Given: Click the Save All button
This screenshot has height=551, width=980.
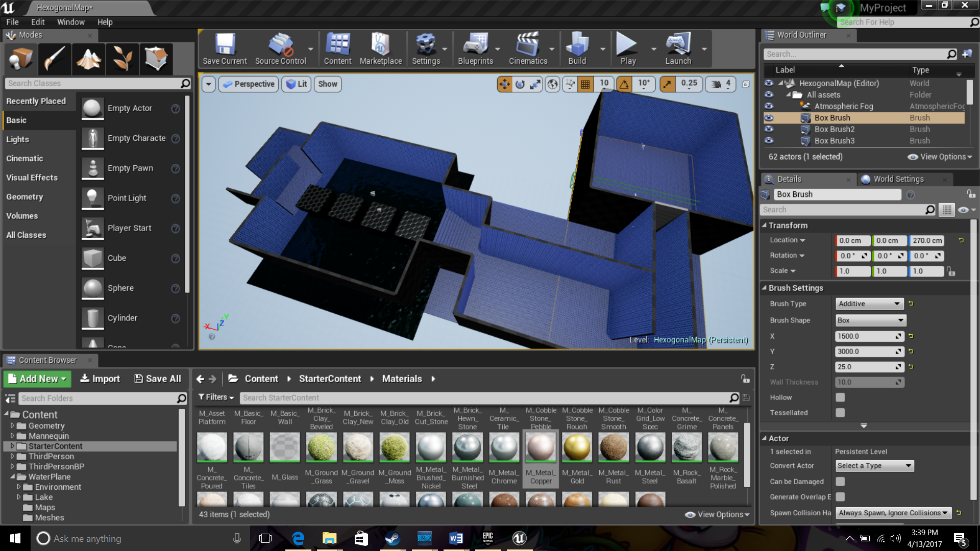Looking at the screenshot, I should (158, 379).
